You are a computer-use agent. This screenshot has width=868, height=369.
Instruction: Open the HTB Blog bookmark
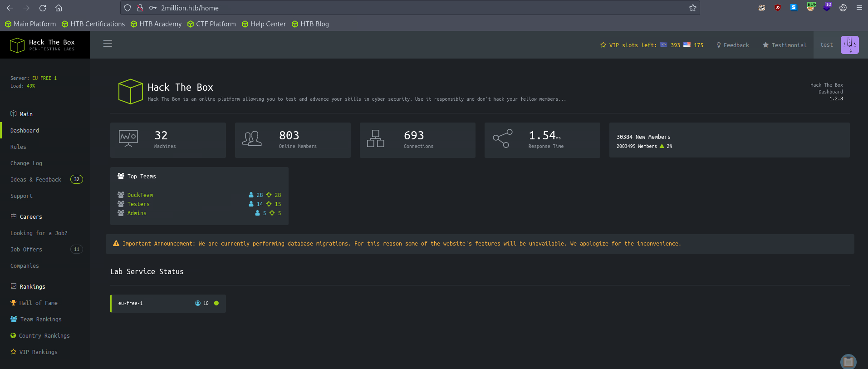310,24
